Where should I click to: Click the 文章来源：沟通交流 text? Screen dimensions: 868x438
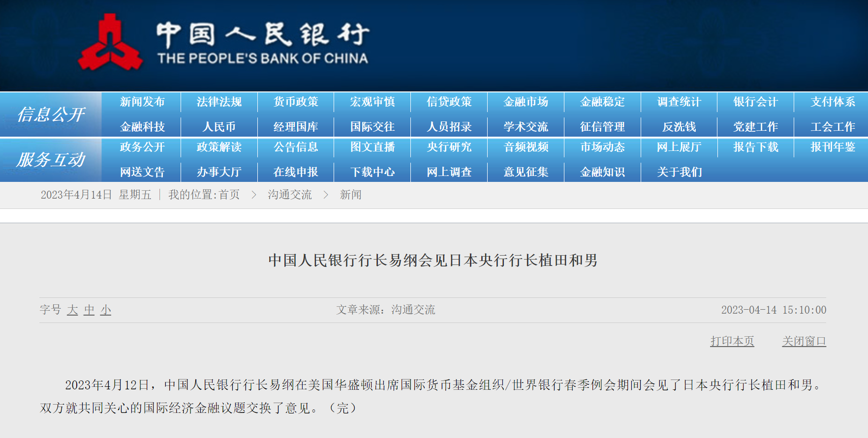pyautogui.click(x=386, y=310)
